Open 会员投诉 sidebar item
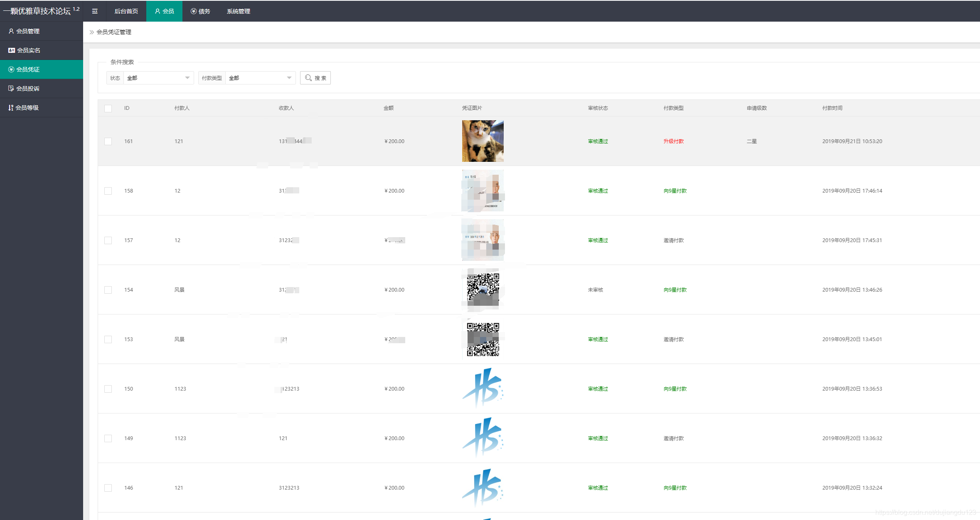 point(27,89)
